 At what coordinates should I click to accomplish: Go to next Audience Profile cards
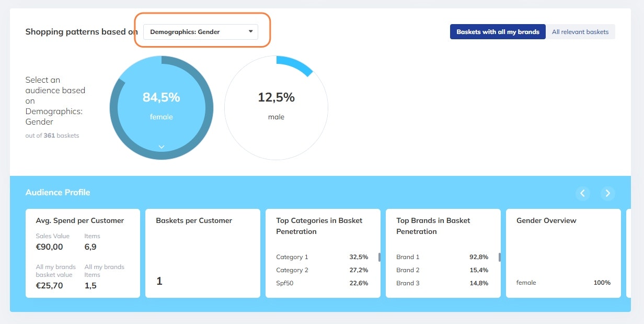click(x=607, y=193)
